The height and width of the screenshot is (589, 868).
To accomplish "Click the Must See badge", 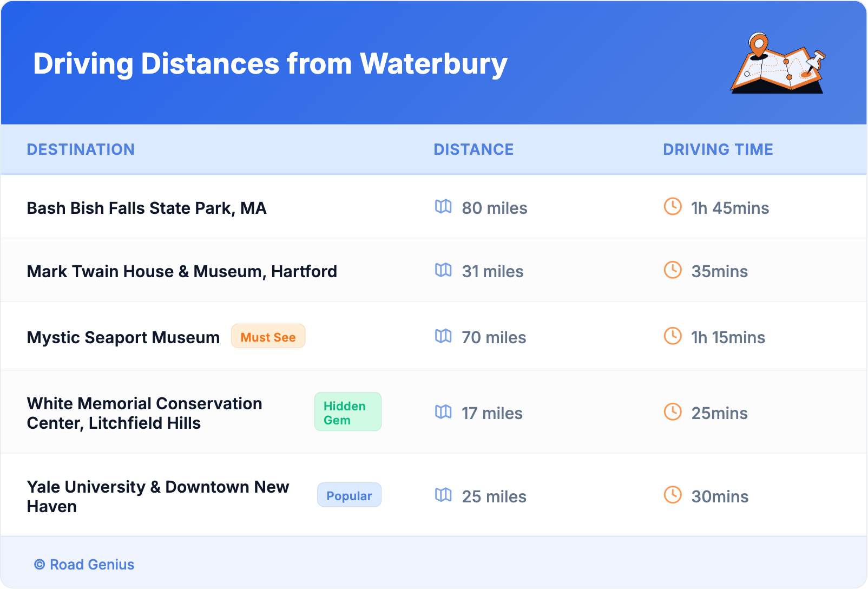I will click(268, 337).
